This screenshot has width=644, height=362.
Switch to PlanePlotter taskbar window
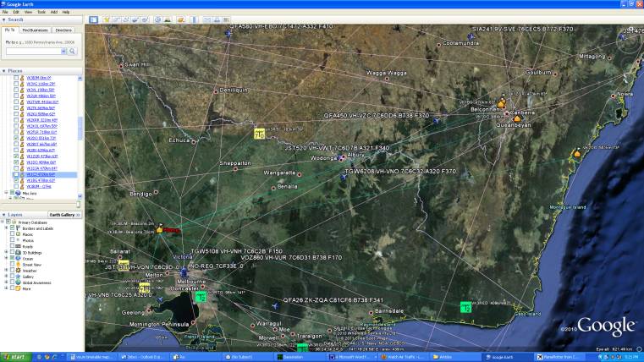click(559, 357)
